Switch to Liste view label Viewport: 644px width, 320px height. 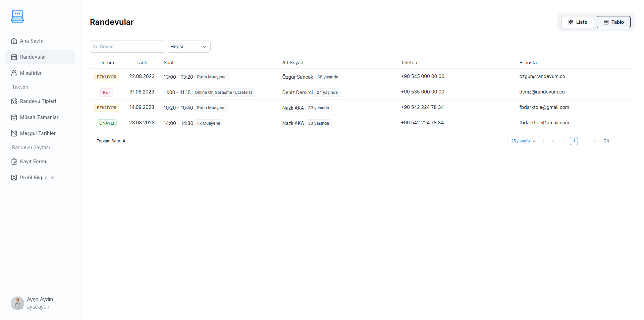582,22
